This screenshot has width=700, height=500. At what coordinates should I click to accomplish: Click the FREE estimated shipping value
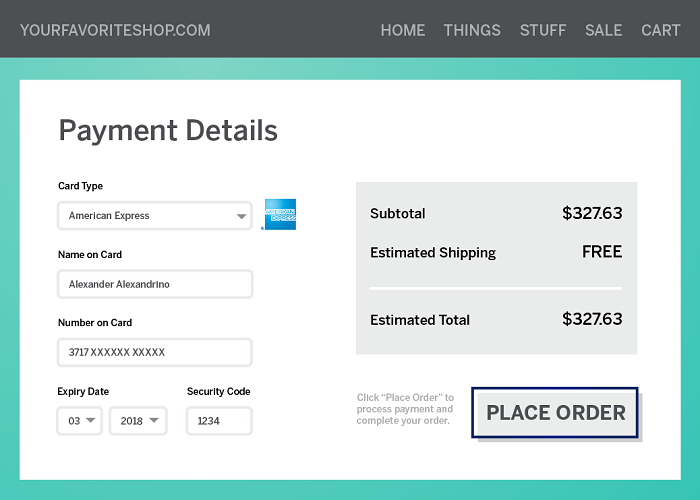[x=602, y=252]
